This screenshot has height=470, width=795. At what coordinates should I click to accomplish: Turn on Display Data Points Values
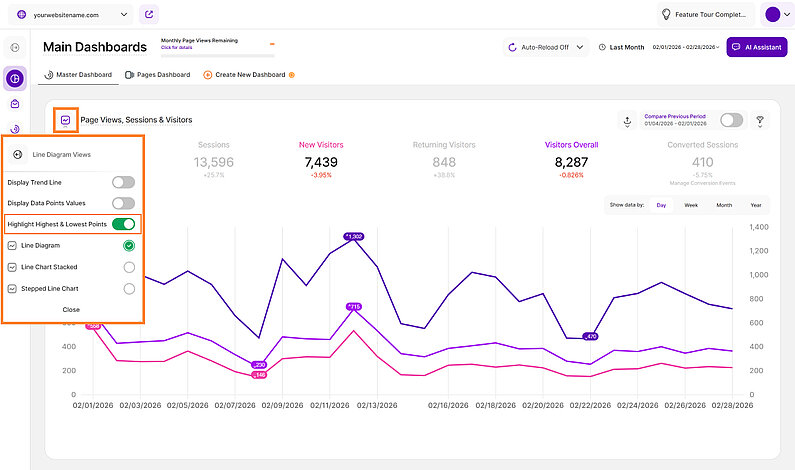pyautogui.click(x=123, y=203)
